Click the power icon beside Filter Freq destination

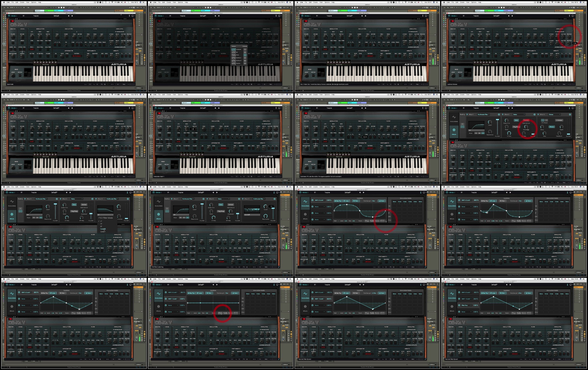coord(459,305)
